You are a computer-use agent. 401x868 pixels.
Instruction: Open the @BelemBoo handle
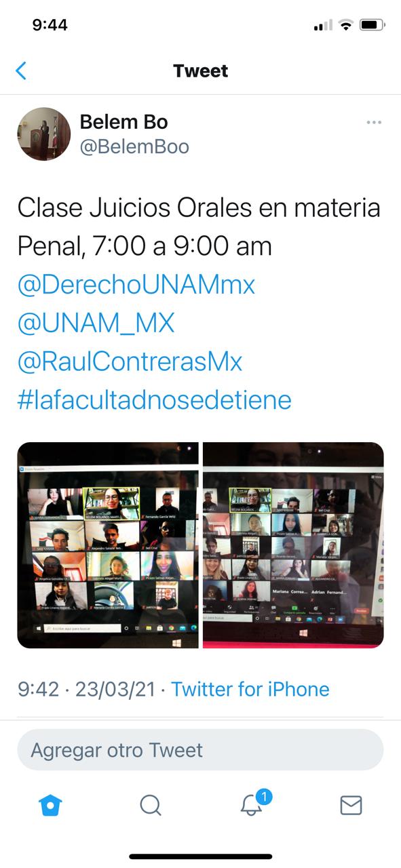pos(134,146)
